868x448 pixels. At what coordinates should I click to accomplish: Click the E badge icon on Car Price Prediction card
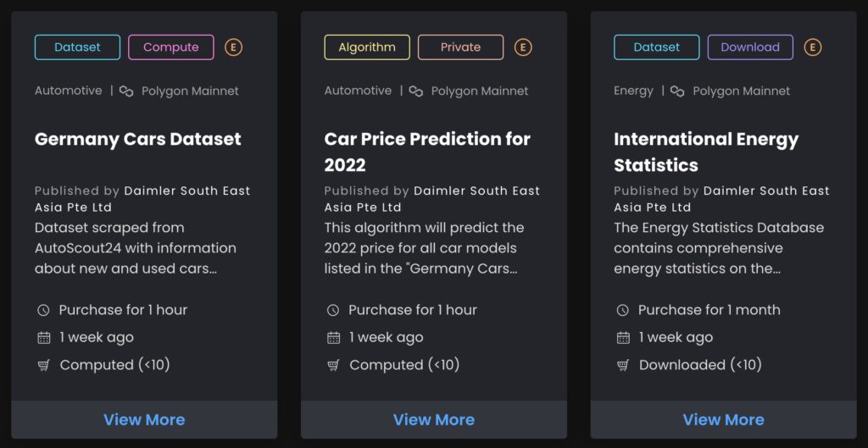click(524, 47)
